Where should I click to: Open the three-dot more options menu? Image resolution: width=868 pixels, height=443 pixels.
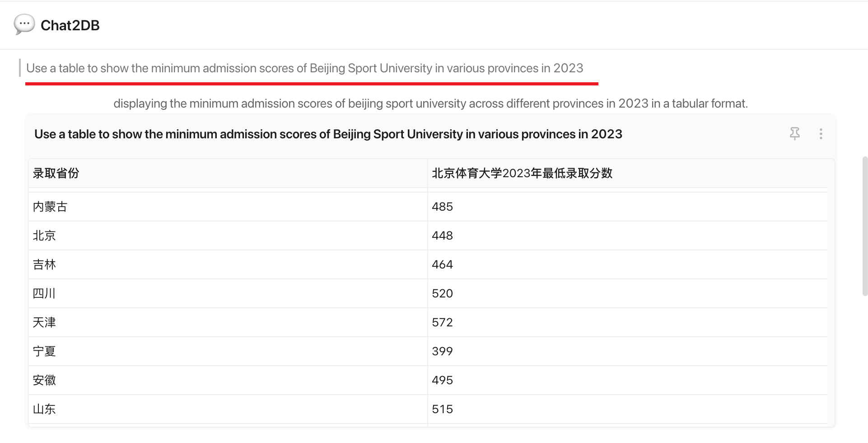(x=821, y=134)
